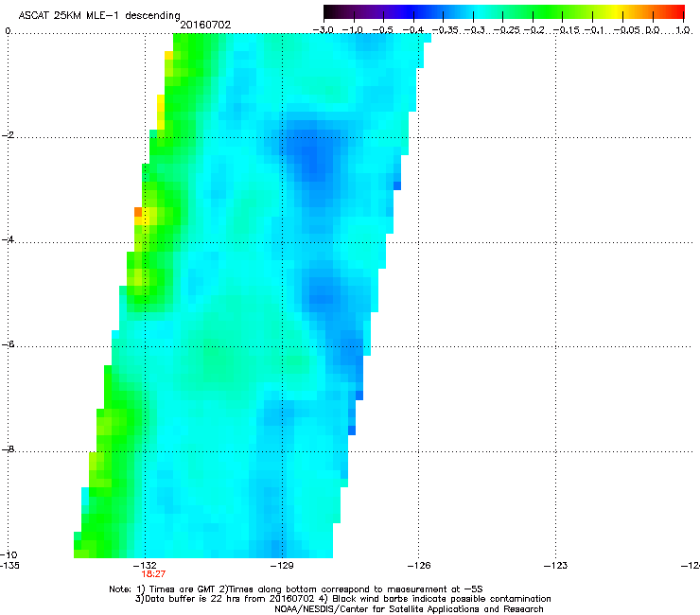Click the color scale label "-0.35"
Screen dimensions: 700x615
click(445, 30)
